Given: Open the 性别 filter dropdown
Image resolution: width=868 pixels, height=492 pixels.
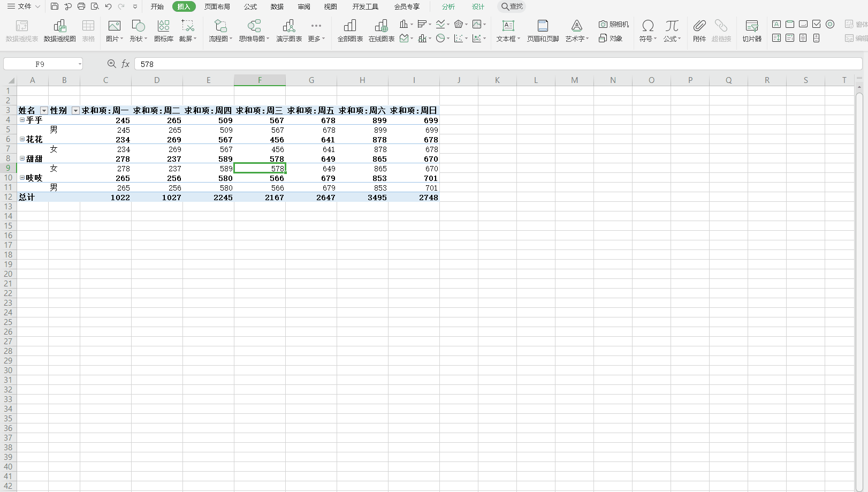Looking at the screenshot, I should [75, 111].
